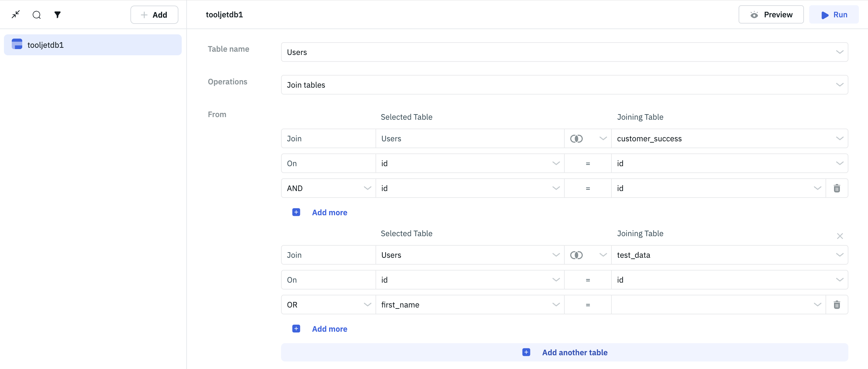The height and width of the screenshot is (369, 868).
Task: Click Add another table
Action: (564, 352)
